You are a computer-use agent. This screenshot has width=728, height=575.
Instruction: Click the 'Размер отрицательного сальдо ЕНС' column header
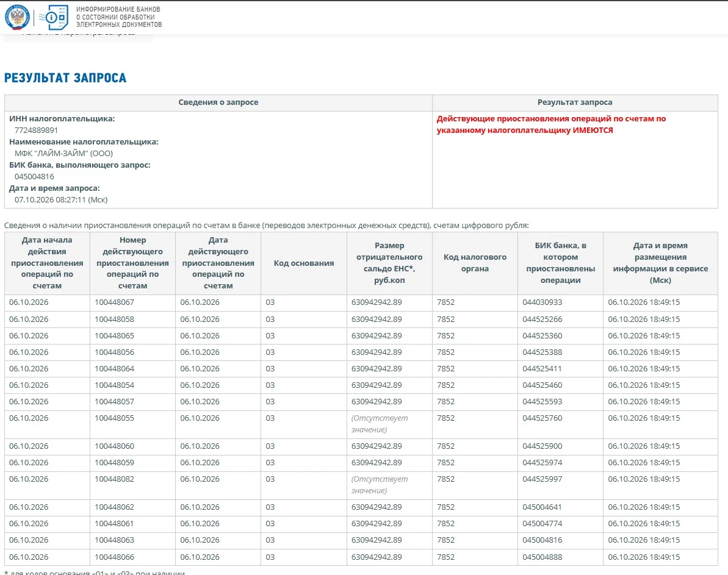389,263
